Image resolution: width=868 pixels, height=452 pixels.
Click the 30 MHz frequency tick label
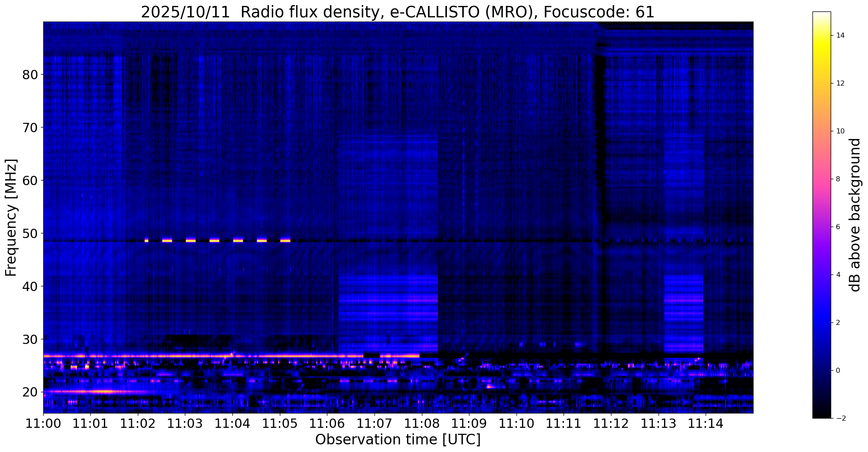tap(30, 339)
